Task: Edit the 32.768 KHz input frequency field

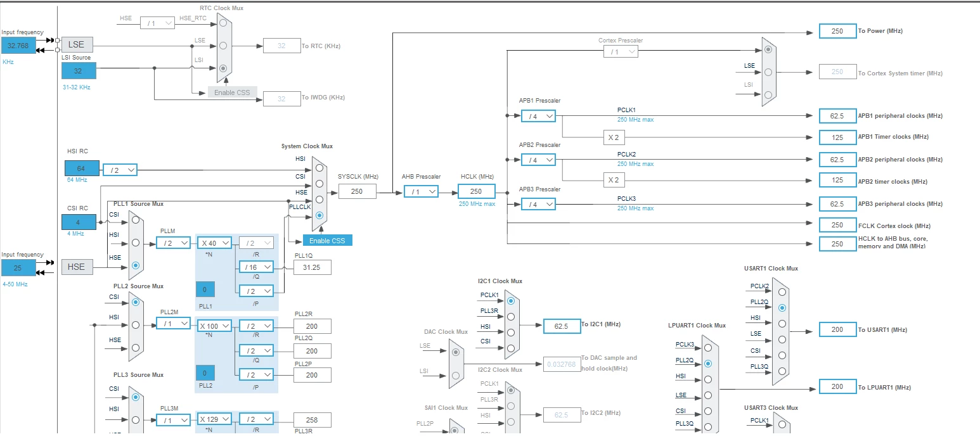Action: tap(18, 46)
